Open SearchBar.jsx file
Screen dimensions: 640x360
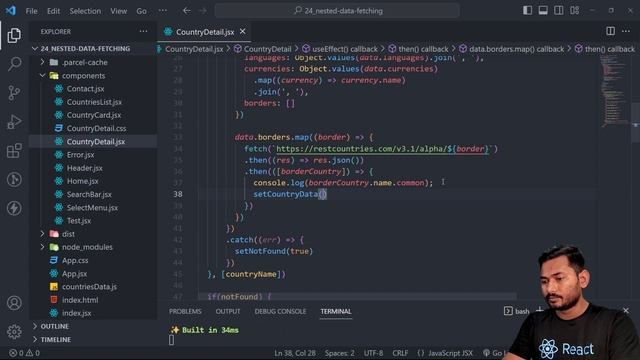coord(89,194)
